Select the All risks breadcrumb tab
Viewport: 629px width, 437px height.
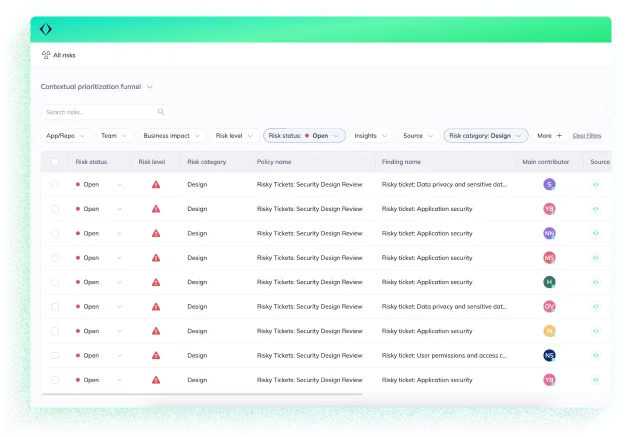click(59, 55)
